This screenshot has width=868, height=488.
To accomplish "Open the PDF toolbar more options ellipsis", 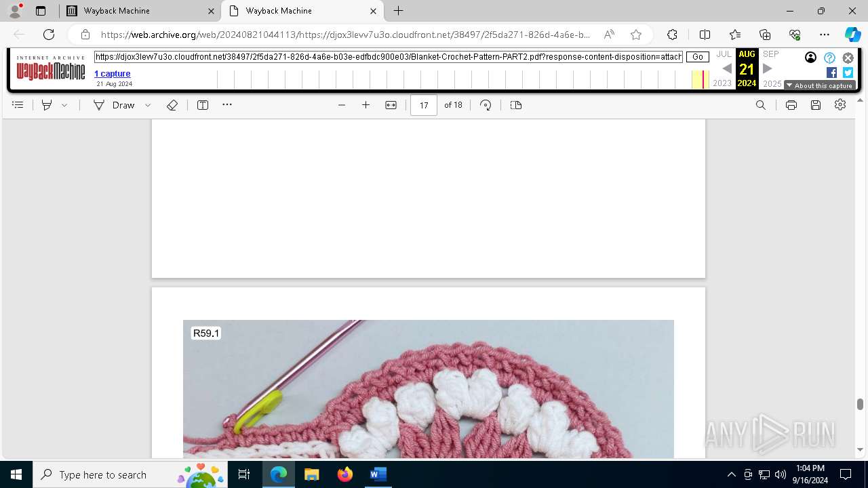I will tap(227, 105).
